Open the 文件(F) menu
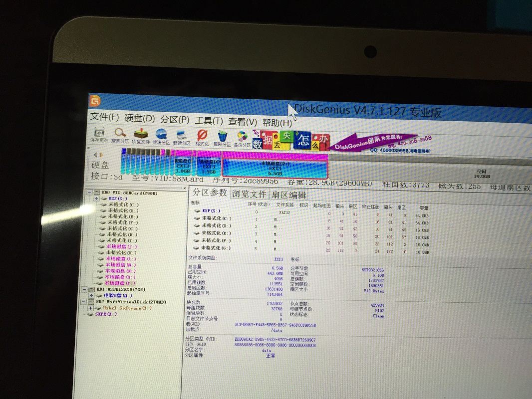This screenshot has height=399, width=532. click(x=104, y=117)
